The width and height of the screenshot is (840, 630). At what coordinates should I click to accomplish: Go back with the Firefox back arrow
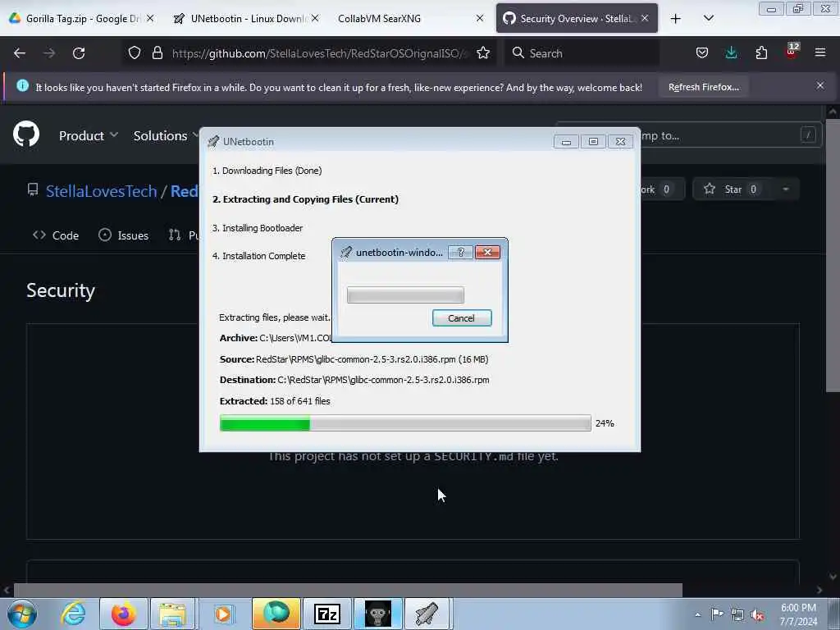tap(20, 53)
